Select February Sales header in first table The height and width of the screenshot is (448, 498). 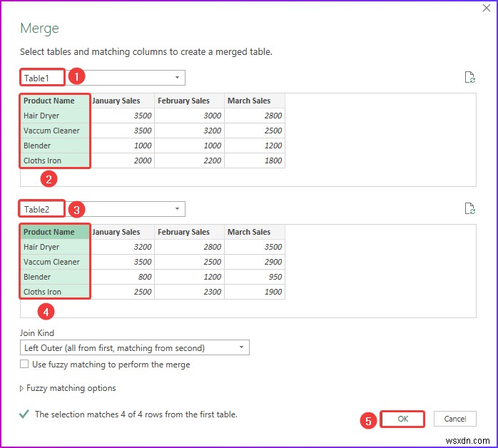pos(183,101)
